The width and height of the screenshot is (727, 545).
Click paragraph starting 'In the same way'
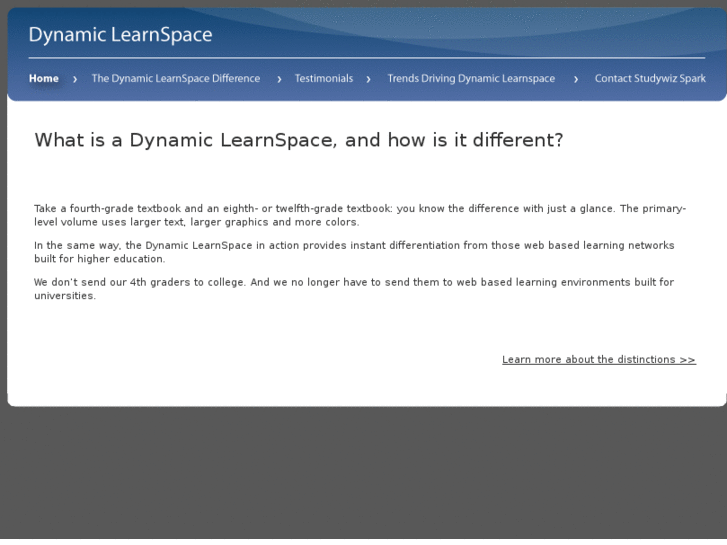(x=354, y=252)
